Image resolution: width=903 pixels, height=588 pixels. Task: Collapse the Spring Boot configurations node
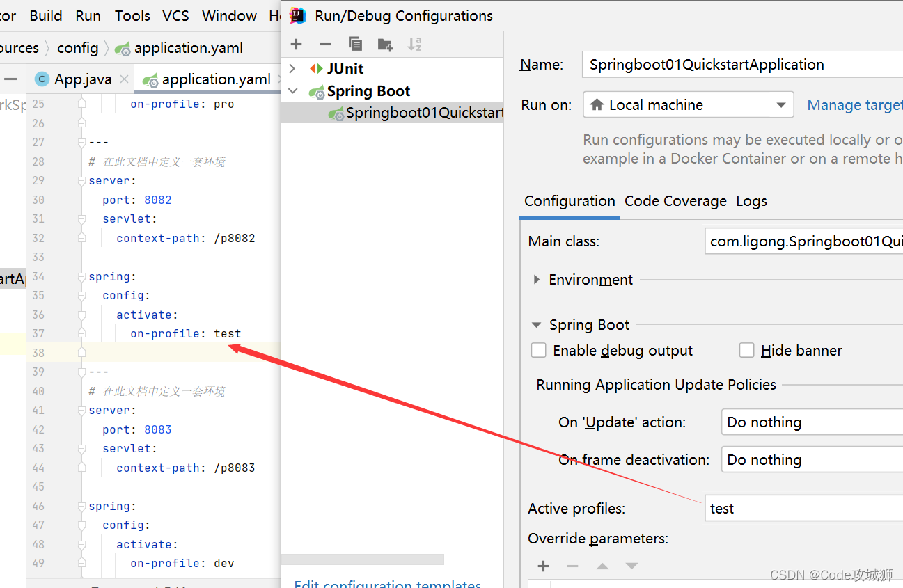293,91
